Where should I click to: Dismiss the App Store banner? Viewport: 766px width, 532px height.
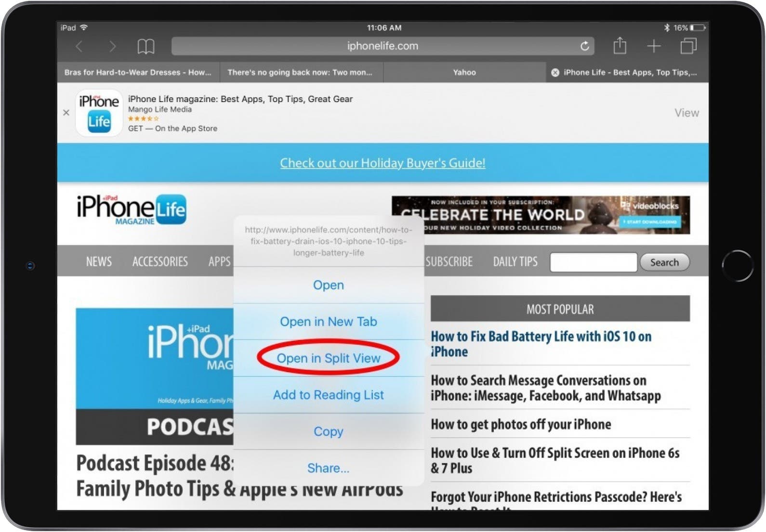66,113
